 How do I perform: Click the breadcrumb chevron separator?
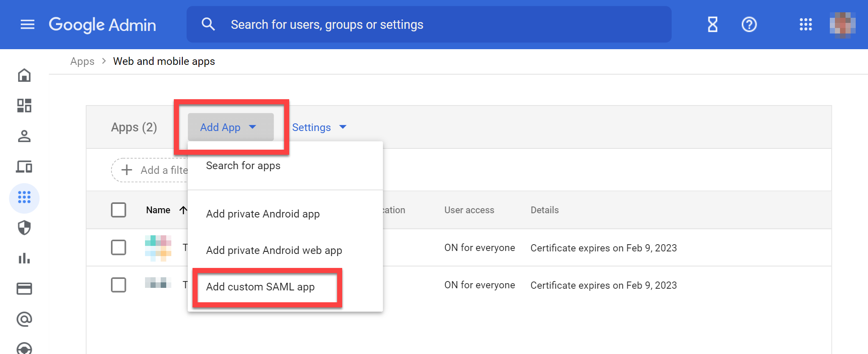(104, 61)
